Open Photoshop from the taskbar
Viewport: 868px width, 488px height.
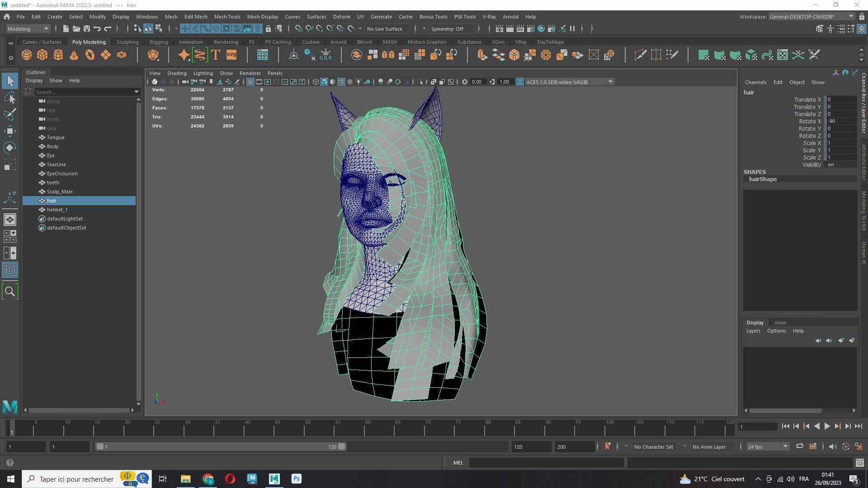(296, 479)
